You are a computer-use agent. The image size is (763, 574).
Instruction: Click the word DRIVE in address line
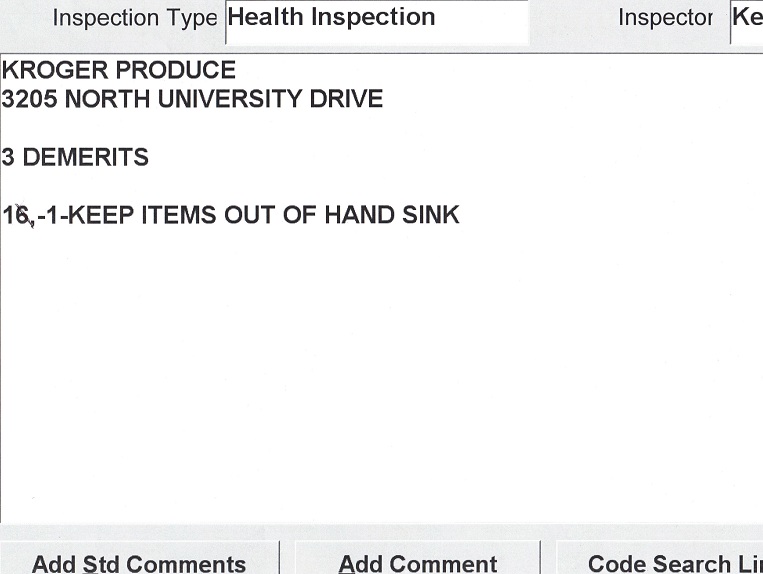point(348,100)
